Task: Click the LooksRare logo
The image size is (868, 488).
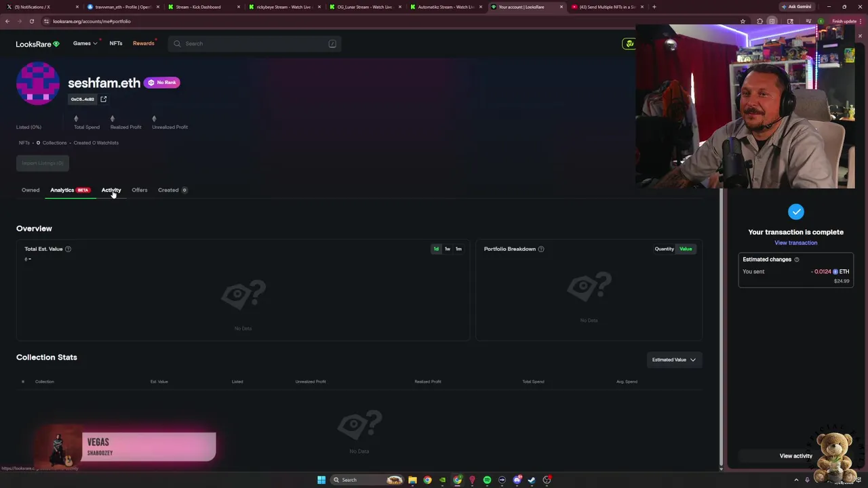Action: (38, 44)
